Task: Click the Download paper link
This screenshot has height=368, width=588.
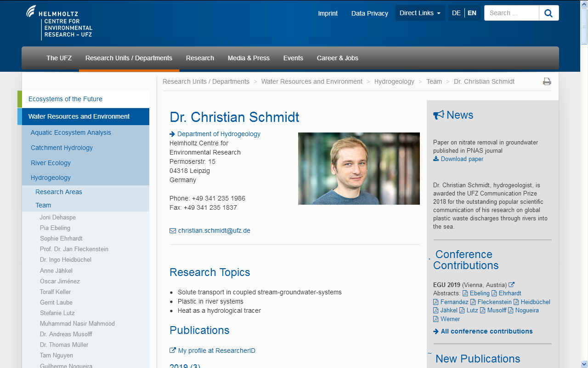Action: 462,159
